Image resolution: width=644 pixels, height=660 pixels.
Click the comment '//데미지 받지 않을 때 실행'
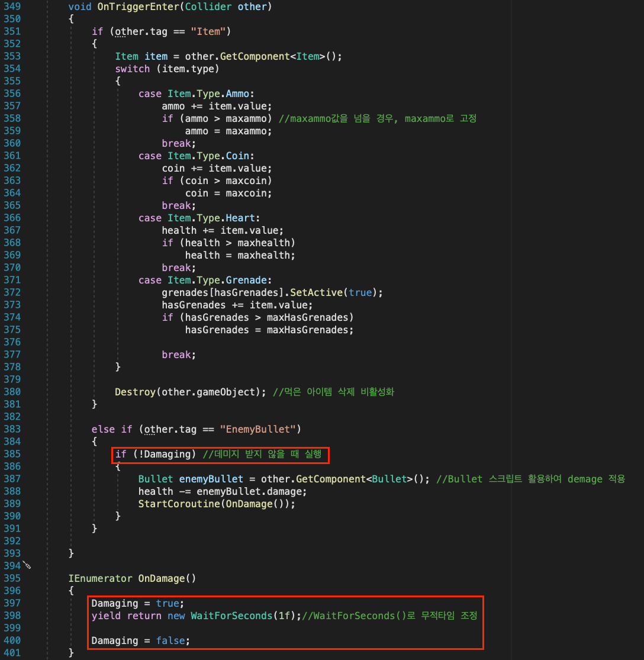pyautogui.click(x=262, y=454)
